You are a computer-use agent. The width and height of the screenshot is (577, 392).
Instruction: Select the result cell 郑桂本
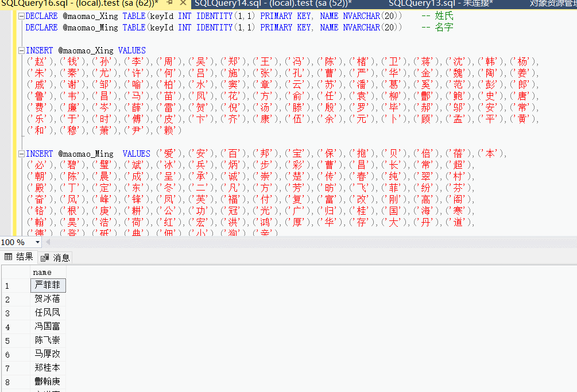[48, 368]
